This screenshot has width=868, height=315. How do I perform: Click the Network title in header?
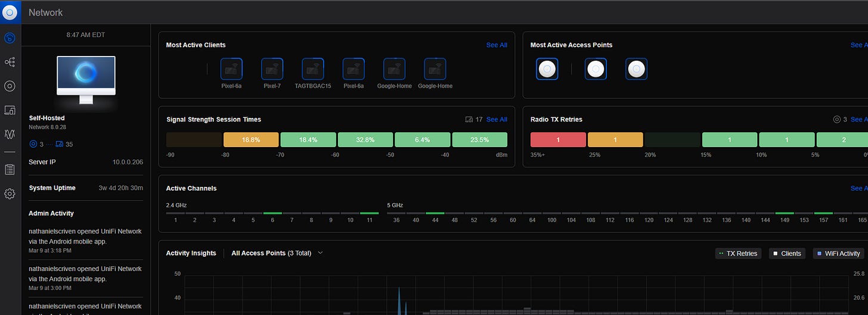[45, 13]
